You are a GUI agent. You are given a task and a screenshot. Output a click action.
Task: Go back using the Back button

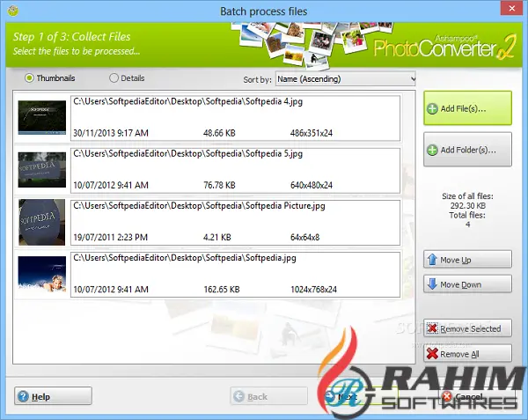tap(268, 396)
